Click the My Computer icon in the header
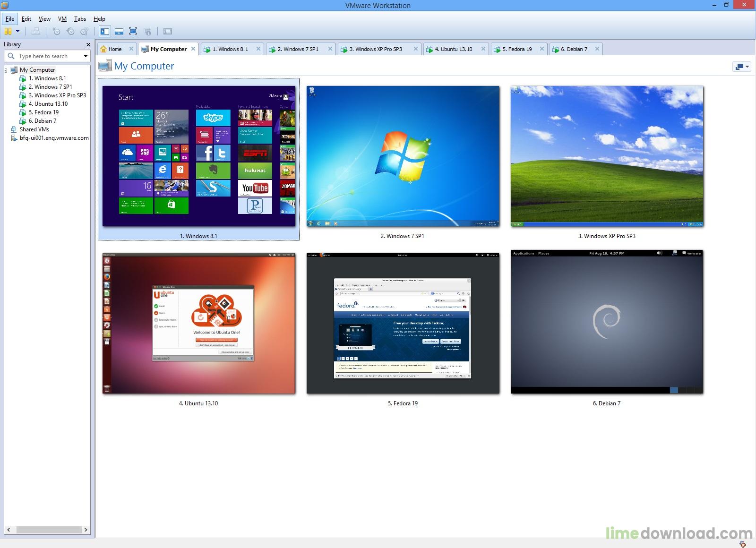Image resolution: width=756 pixels, height=548 pixels. click(105, 66)
